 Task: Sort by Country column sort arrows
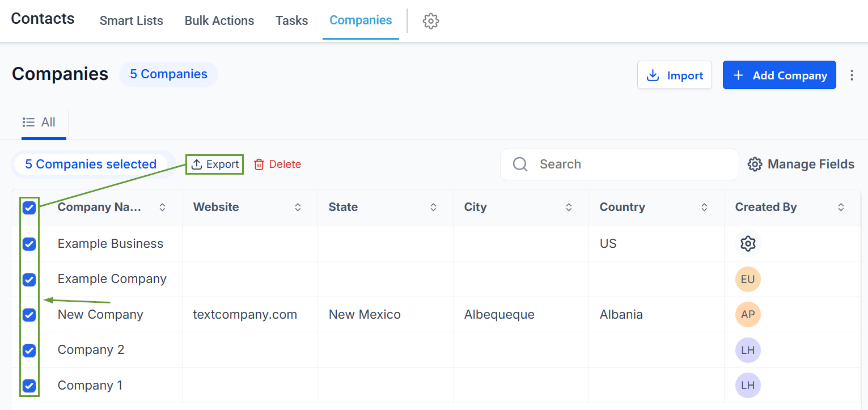click(704, 208)
